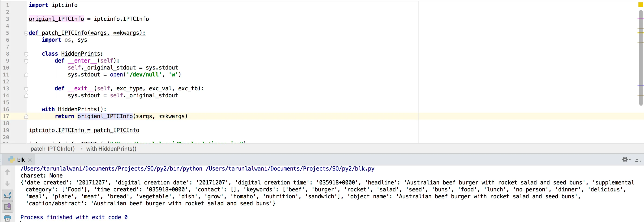Collapse the __enter__ method fold marker
Screen dimensions: 644x222
(26, 61)
